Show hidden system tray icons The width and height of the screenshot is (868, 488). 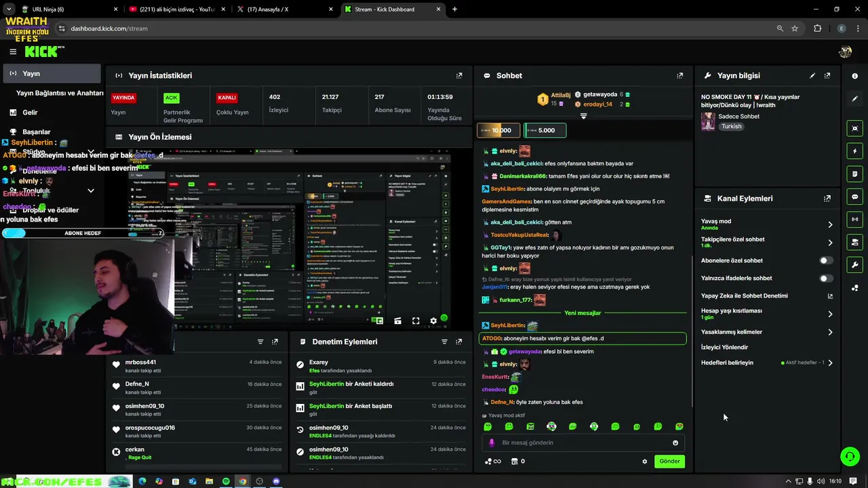(788, 481)
